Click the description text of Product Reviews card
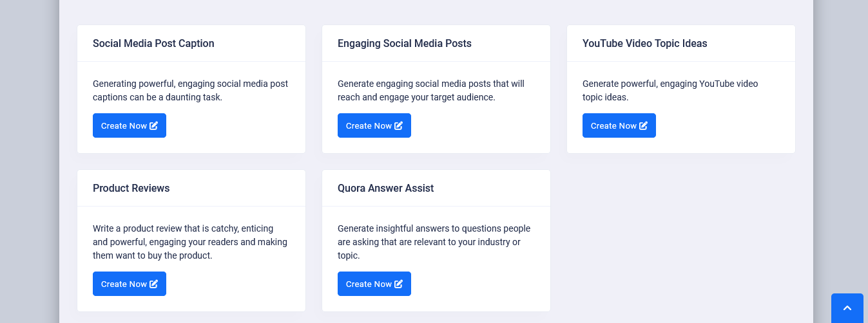The height and width of the screenshot is (323, 868). [x=189, y=242]
